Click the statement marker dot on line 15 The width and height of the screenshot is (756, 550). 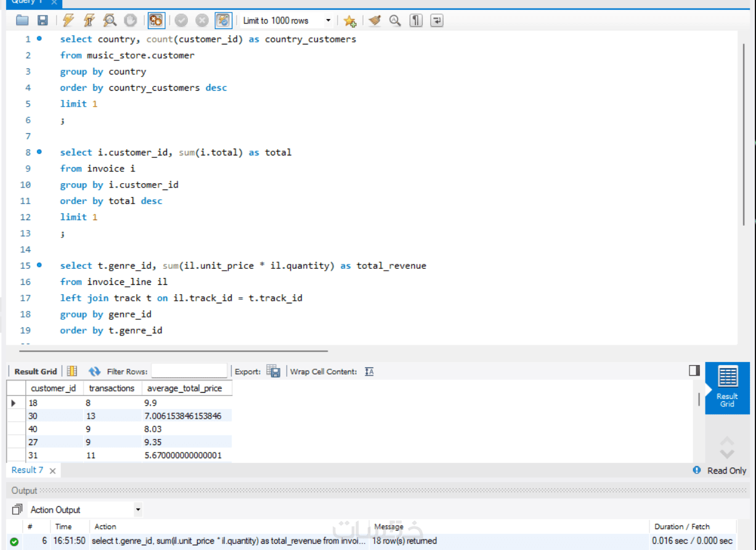click(39, 265)
